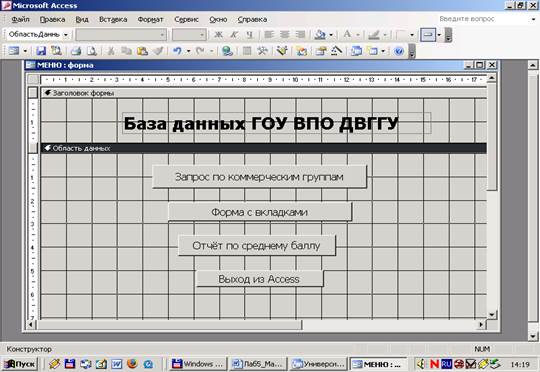Screen dimensions: 540x372
Task: Click the Save (floppy disk) toolbar icon
Action: (41, 51)
